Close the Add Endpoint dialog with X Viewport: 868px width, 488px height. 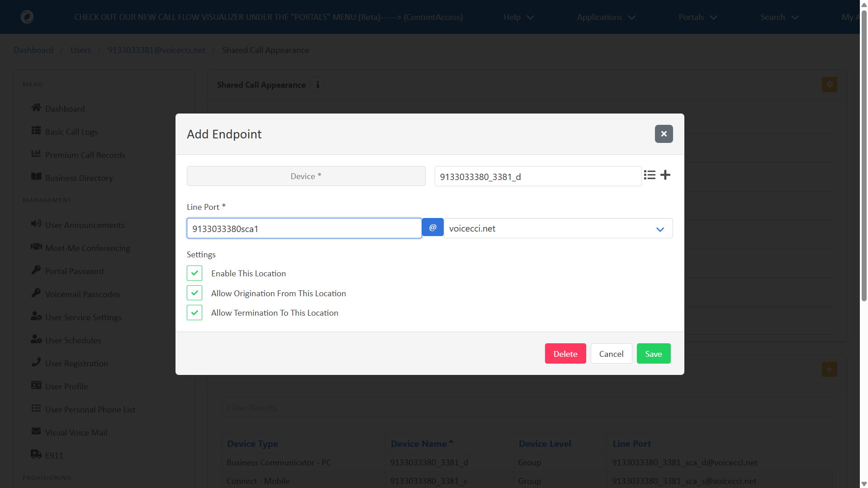point(664,134)
